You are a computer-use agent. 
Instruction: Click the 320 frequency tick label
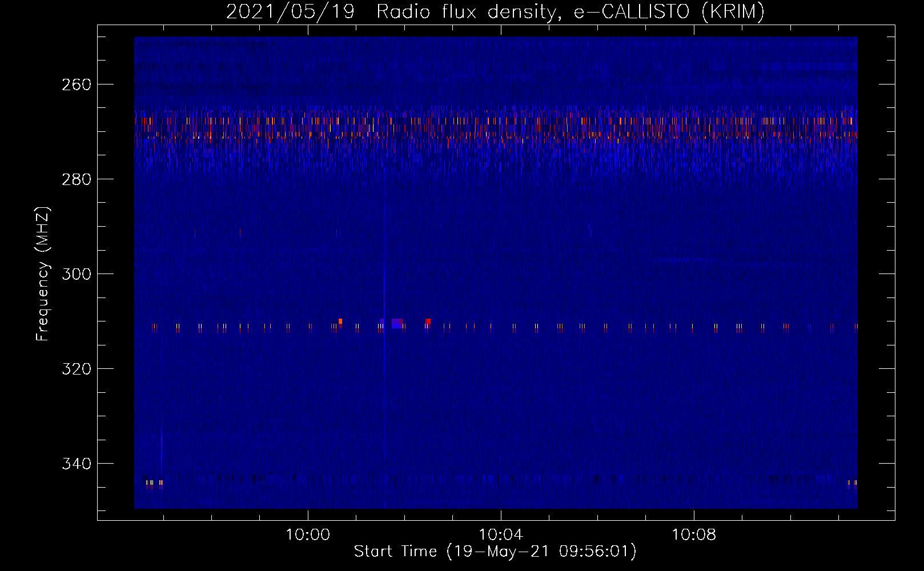click(77, 369)
